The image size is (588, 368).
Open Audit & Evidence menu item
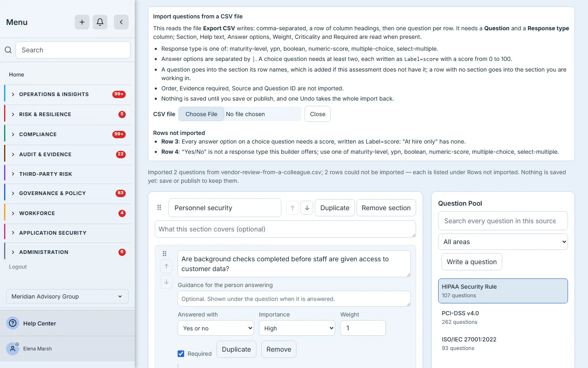click(67, 155)
